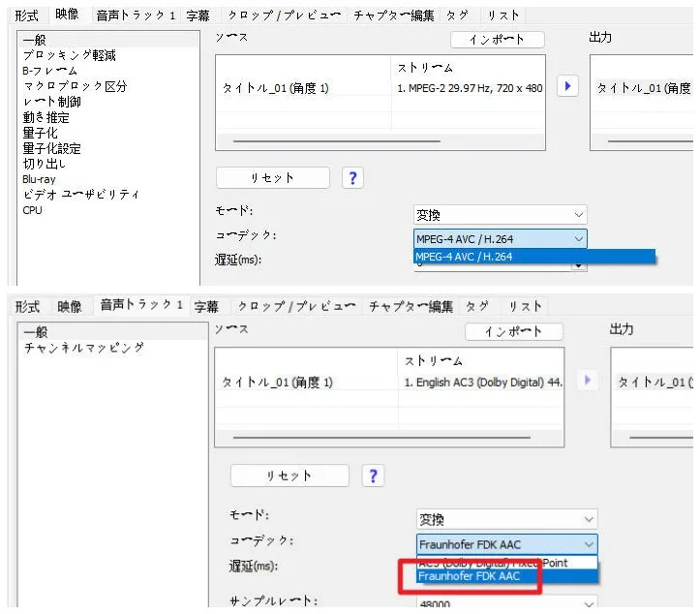Viewport: 700px width, 614px height.
Task: Select the MPEG-2 29.97 Hz stream row
Action: tap(469, 88)
